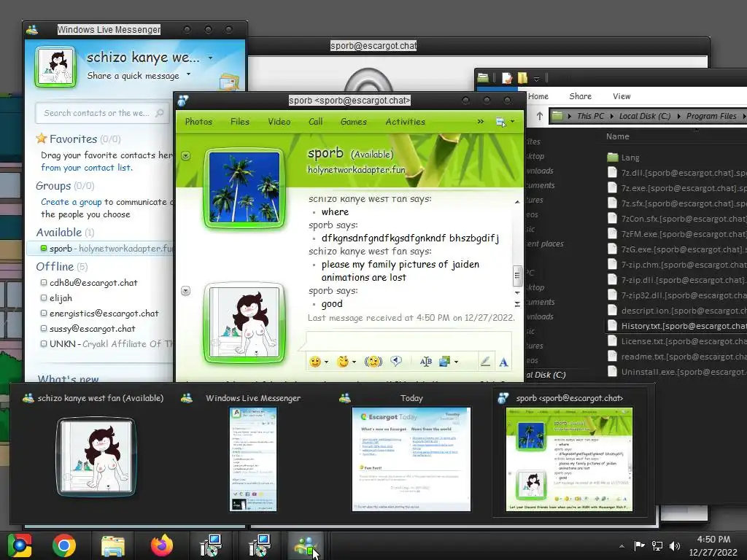Viewport: 747px width, 560px height.
Task: Open the Activities menu in chat window
Action: 406,122
